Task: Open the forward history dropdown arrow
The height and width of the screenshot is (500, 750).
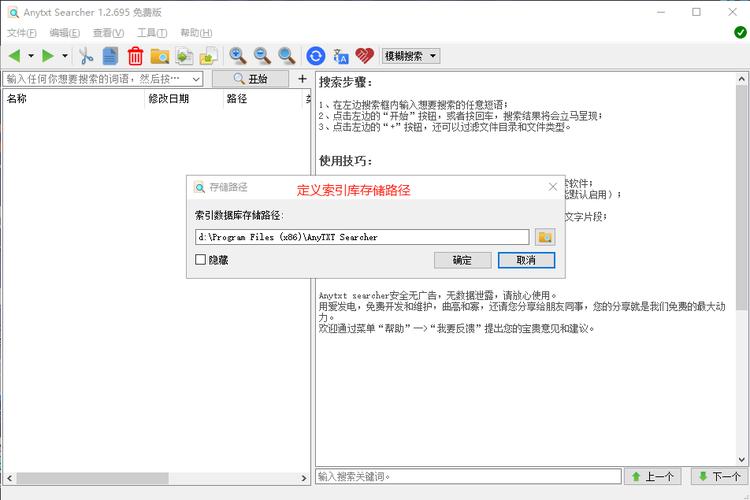Action: click(x=65, y=56)
